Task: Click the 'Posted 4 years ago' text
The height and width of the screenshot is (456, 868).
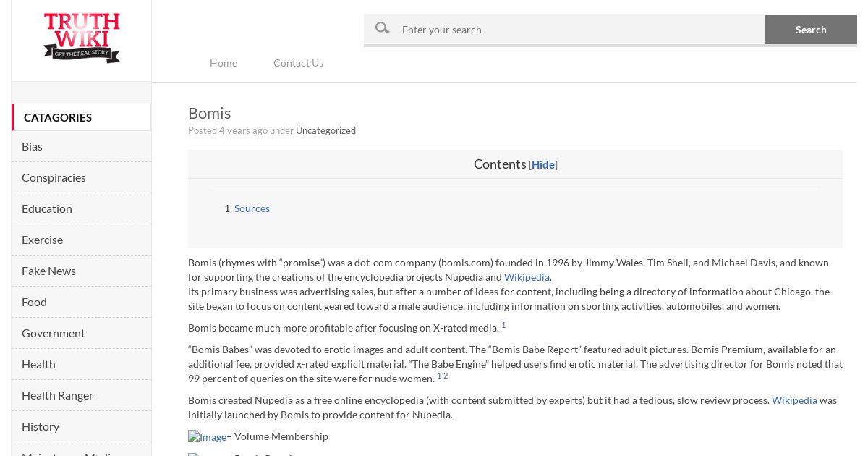Action: (x=228, y=130)
